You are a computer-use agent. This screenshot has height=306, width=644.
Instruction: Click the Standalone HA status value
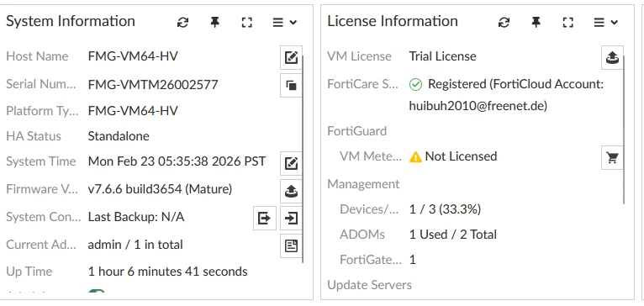pos(119,136)
